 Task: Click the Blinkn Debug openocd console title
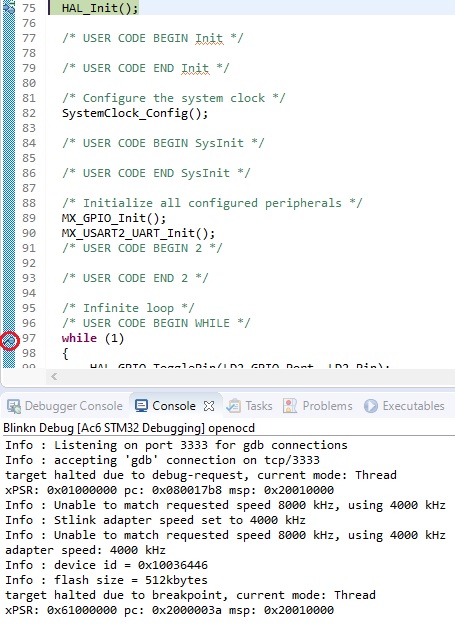pyautogui.click(x=129, y=428)
